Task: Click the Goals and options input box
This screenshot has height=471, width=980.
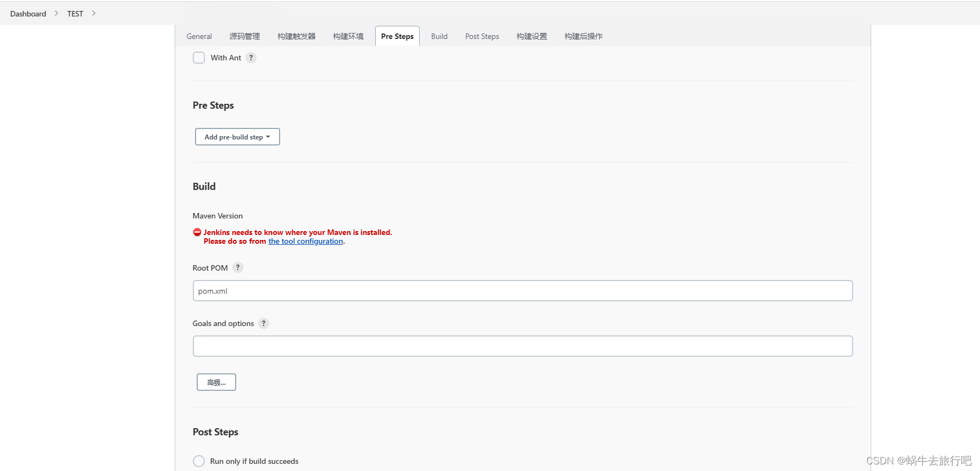Action: coord(522,346)
